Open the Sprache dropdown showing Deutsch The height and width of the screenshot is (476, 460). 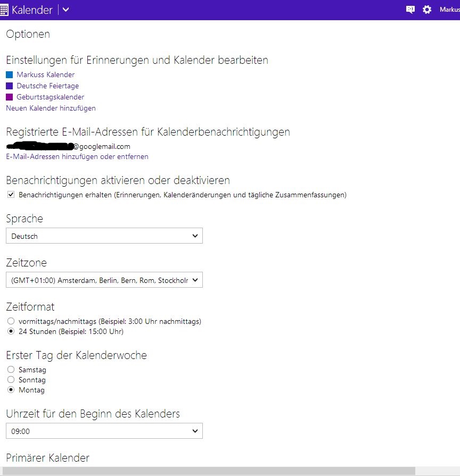(x=104, y=236)
